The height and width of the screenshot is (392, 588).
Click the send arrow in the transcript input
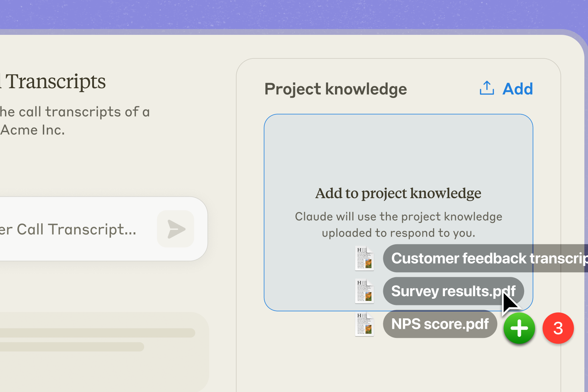(x=175, y=229)
